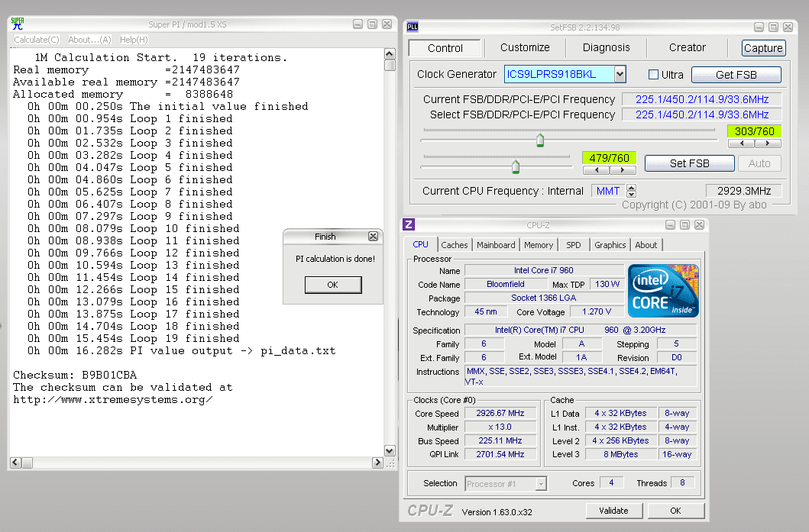Click OK in the Finish dialog
This screenshot has height=532, width=809.
333,285
